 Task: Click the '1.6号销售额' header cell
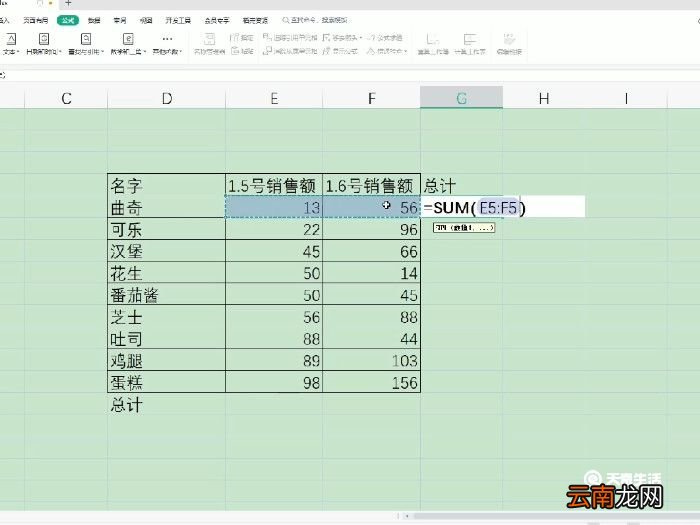click(371, 185)
